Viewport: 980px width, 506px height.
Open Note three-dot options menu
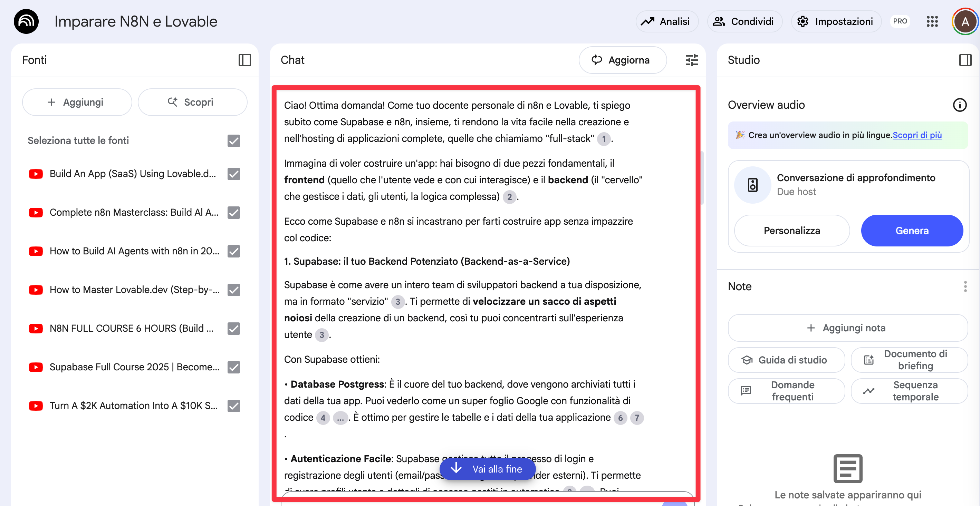pos(965,286)
